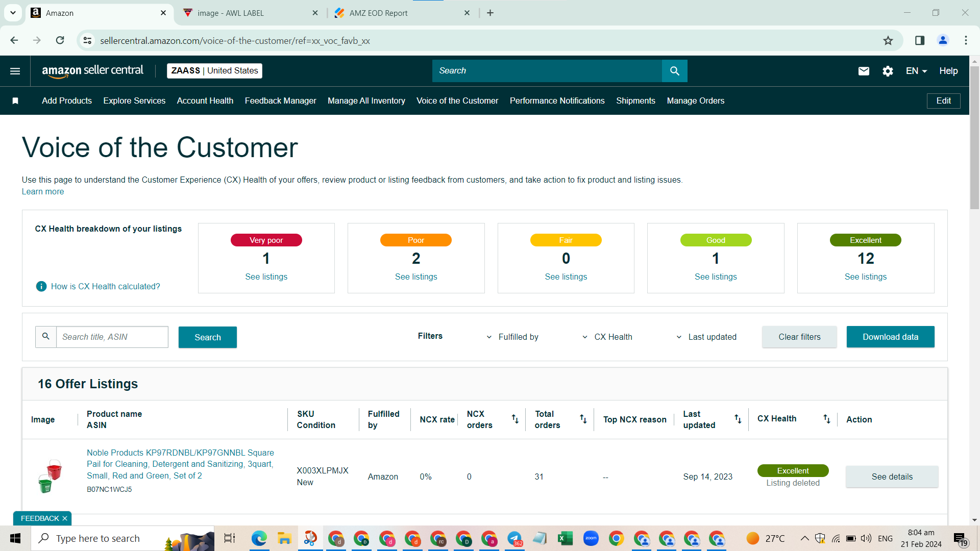Open messages via the envelope icon
980x551 pixels.
[x=864, y=71]
